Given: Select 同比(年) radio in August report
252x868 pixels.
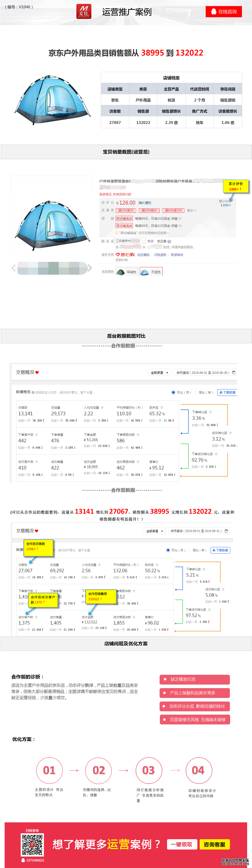Looking at the screenshot, I should [x=189, y=550].
